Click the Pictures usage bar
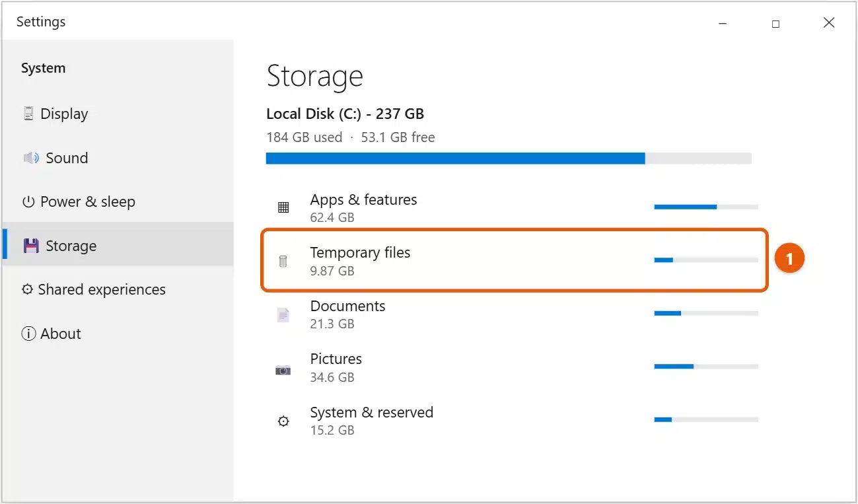Screen dimensions: 858x504 pyautogui.click(x=706, y=366)
